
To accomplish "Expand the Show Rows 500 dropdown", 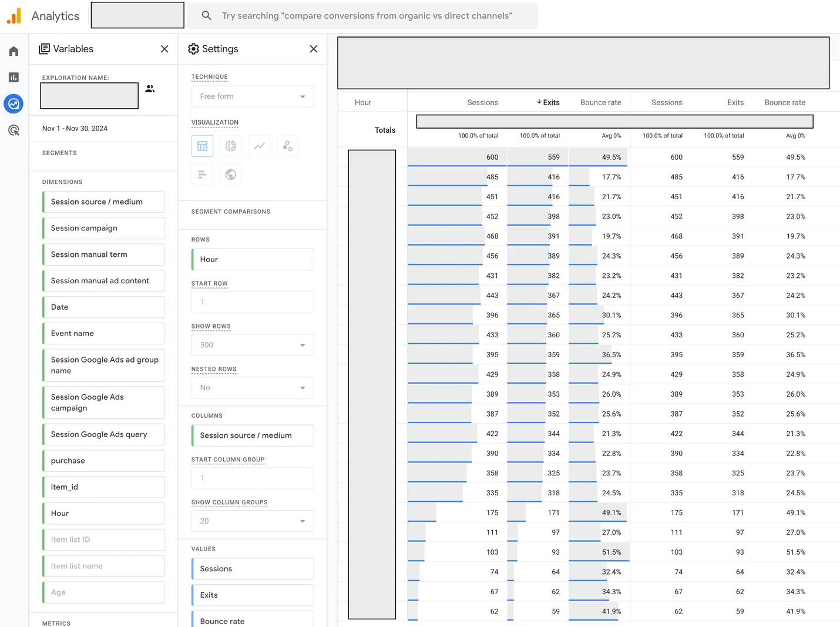I will 253,345.
